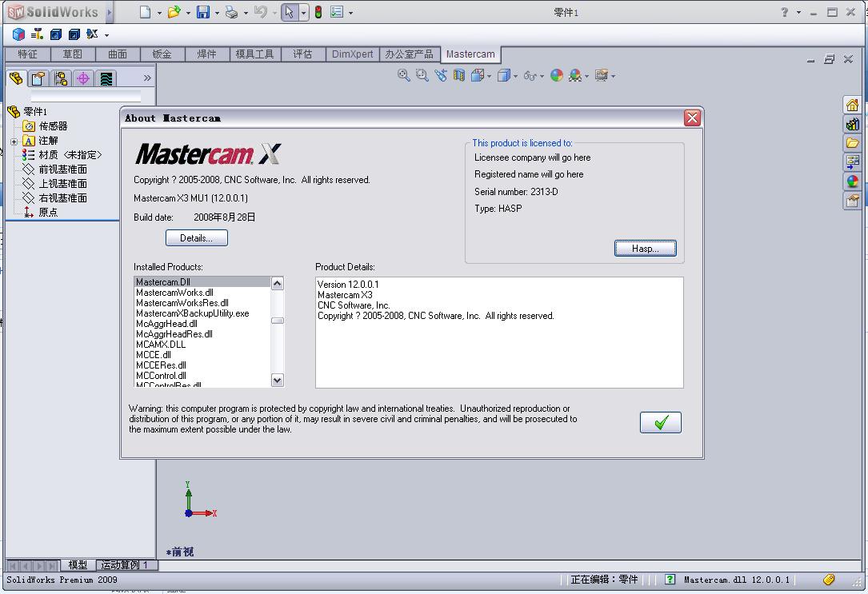Click the Print icon in the top toolbar
The image size is (868, 594).
[x=232, y=12]
